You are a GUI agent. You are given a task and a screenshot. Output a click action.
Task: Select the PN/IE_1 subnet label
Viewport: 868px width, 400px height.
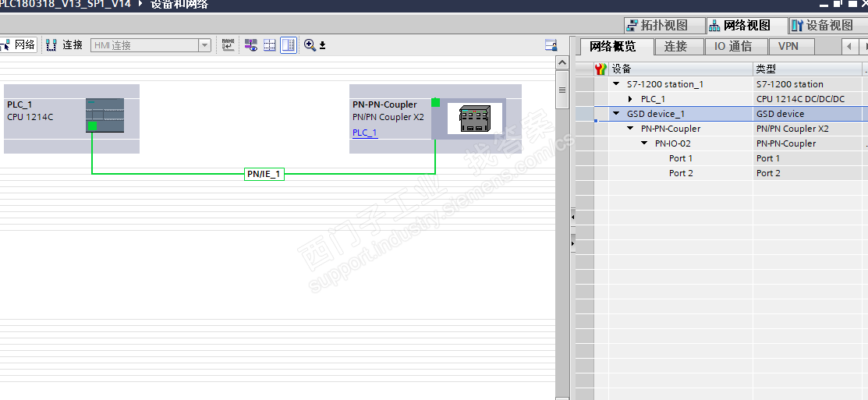264,175
